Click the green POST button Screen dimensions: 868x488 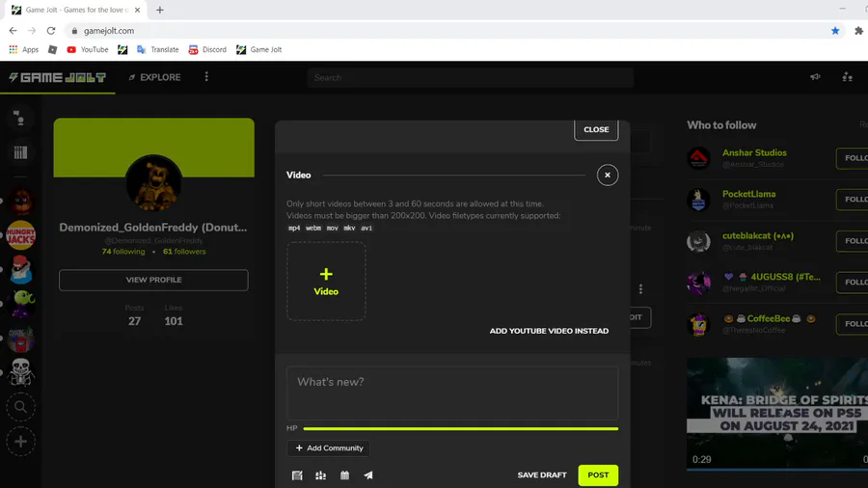pos(598,474)
